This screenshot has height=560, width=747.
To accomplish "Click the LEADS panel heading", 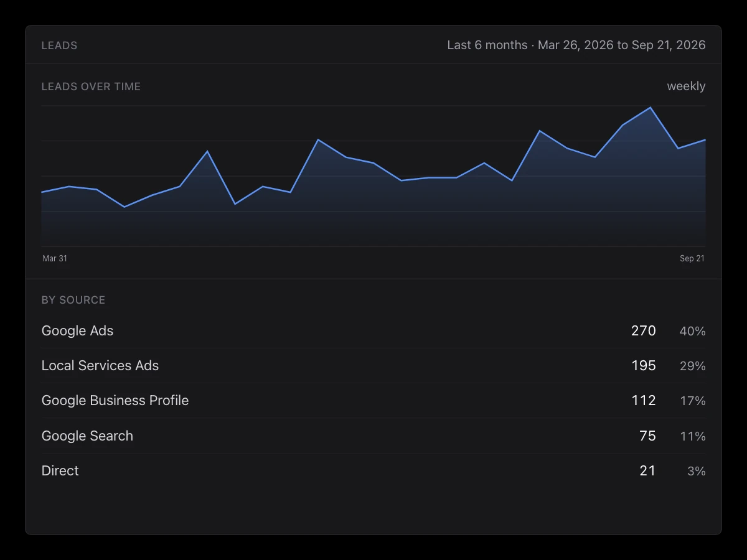I will click(59, 45).
